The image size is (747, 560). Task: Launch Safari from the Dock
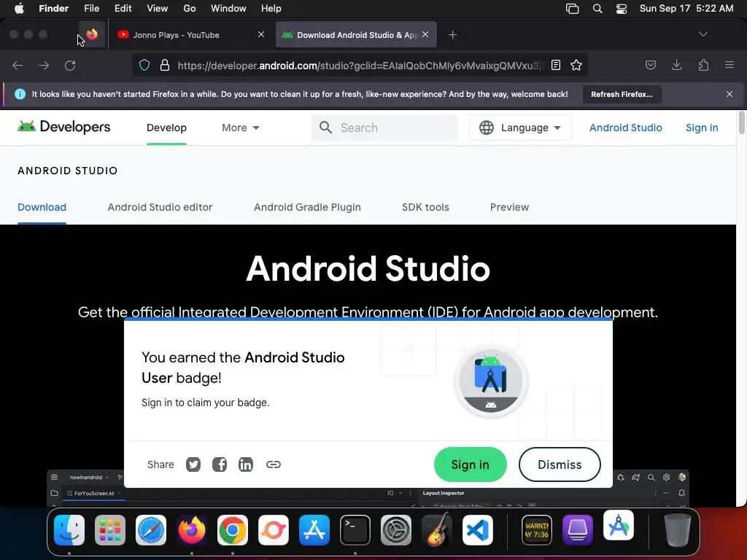coord(151,529)
